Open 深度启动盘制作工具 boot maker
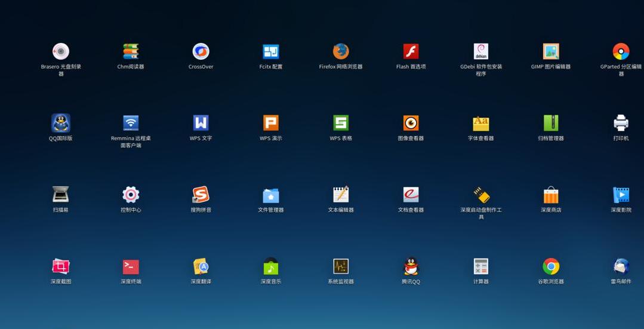Screen dimensions: 644x329 [481, 195]
